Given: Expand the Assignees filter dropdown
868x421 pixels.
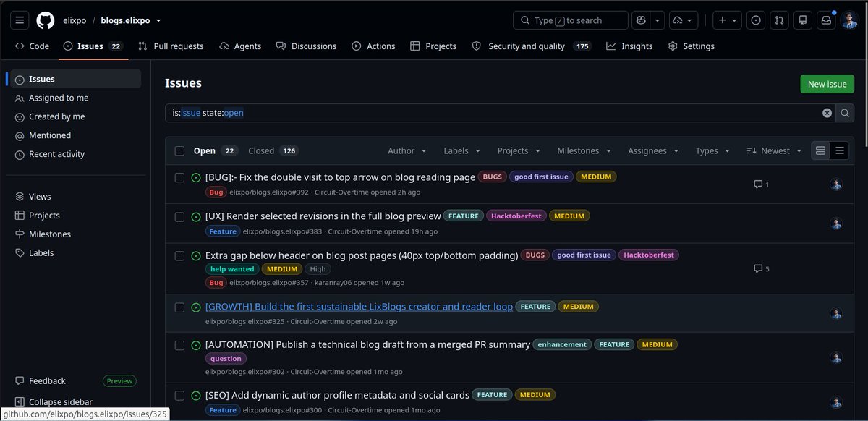Looking at the screenshot, I should pos(653,150).
